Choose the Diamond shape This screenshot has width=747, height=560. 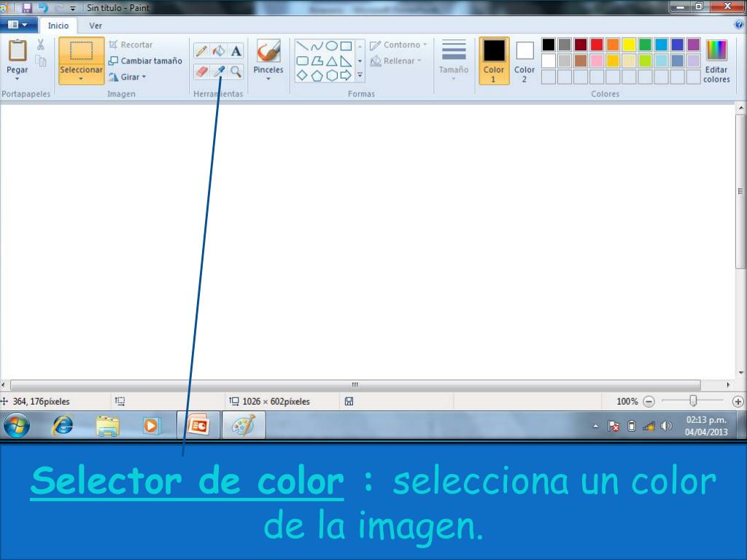click(x=303, y=75)
